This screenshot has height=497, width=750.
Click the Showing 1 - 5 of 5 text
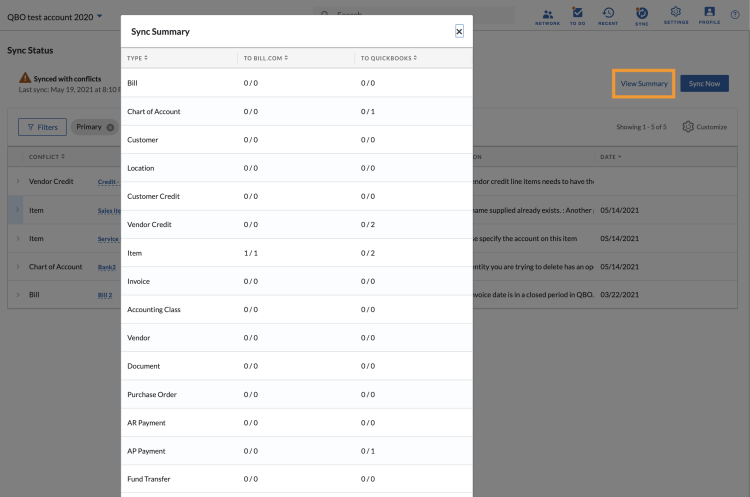pos(641,127)
